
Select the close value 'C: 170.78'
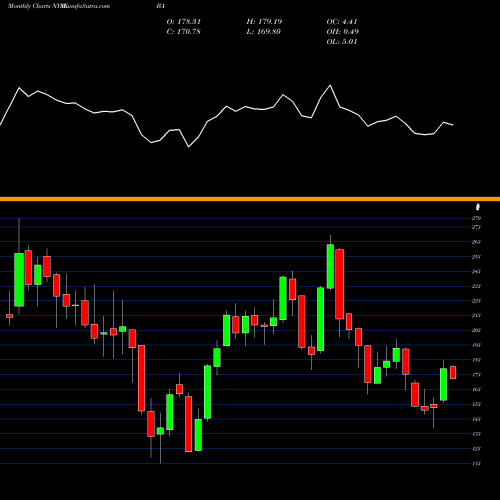[x=183, y=32]
